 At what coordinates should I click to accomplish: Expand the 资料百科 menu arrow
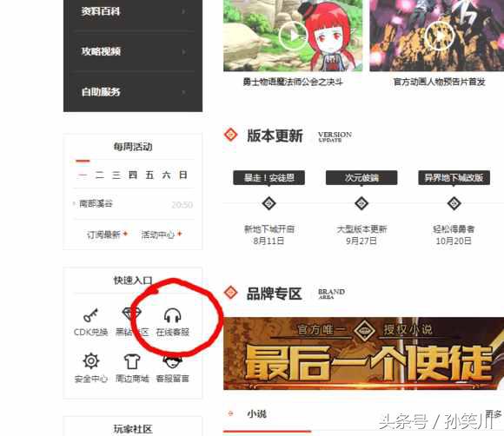tap(183, 12)
